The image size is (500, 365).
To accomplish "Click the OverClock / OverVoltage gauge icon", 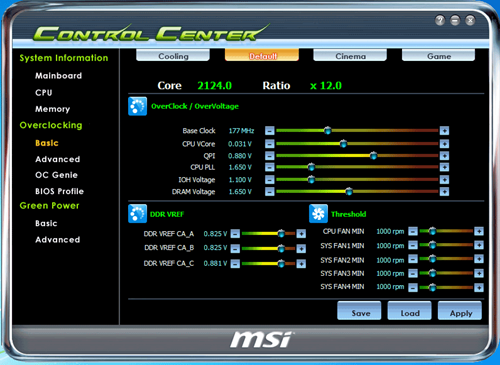I will point(137,106).
